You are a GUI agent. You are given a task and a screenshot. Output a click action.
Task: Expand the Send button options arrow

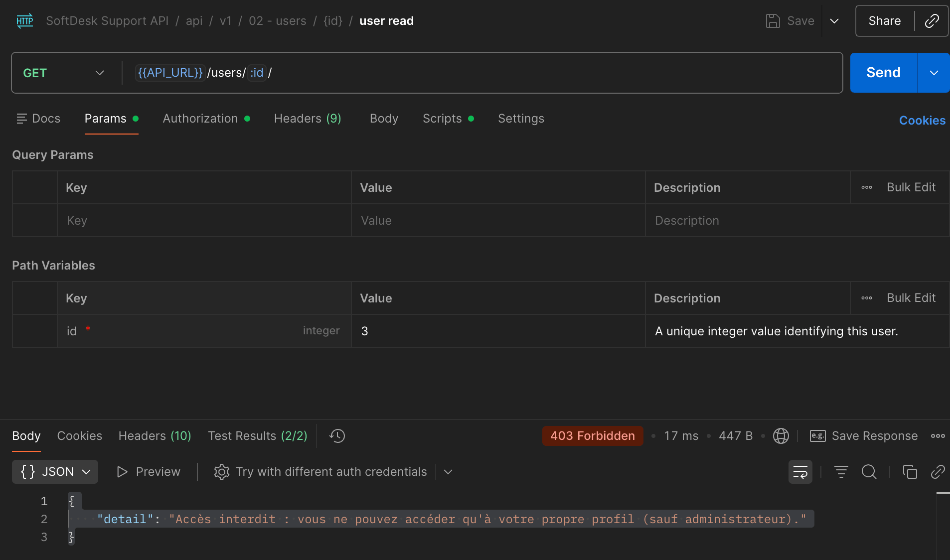click(x=934, y=73)
